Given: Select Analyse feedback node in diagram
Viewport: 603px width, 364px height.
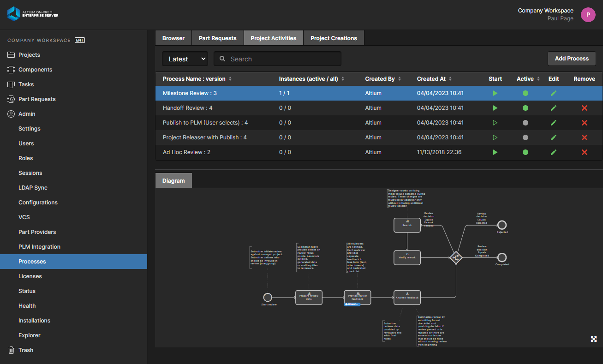Looking at the screenshot, I should 407,298.
